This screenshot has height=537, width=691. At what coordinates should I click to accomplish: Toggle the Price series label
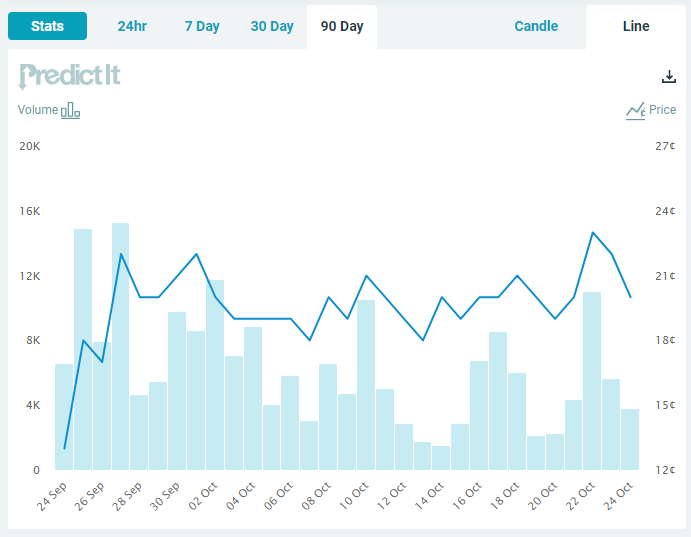coord(663,110)
